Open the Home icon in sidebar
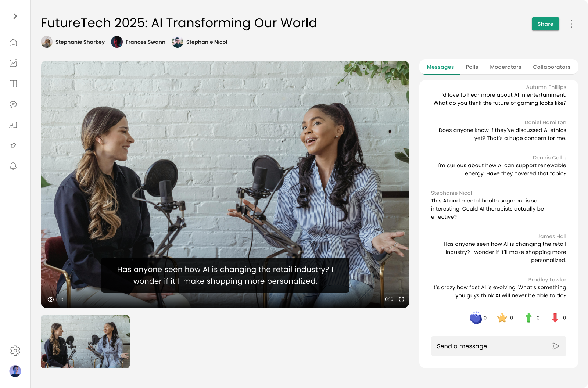Image resolution: width=588 pixels, height=388 pixels. point(13,43)
